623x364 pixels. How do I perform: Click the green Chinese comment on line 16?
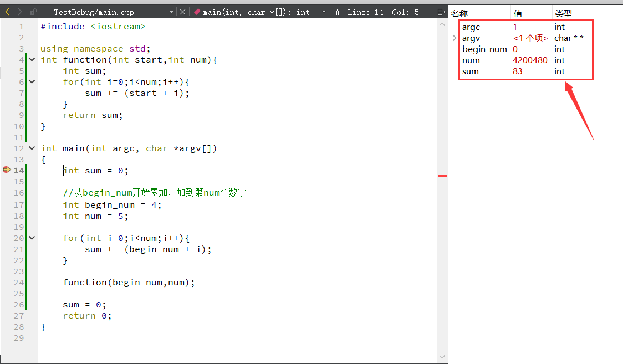[155, 192]
